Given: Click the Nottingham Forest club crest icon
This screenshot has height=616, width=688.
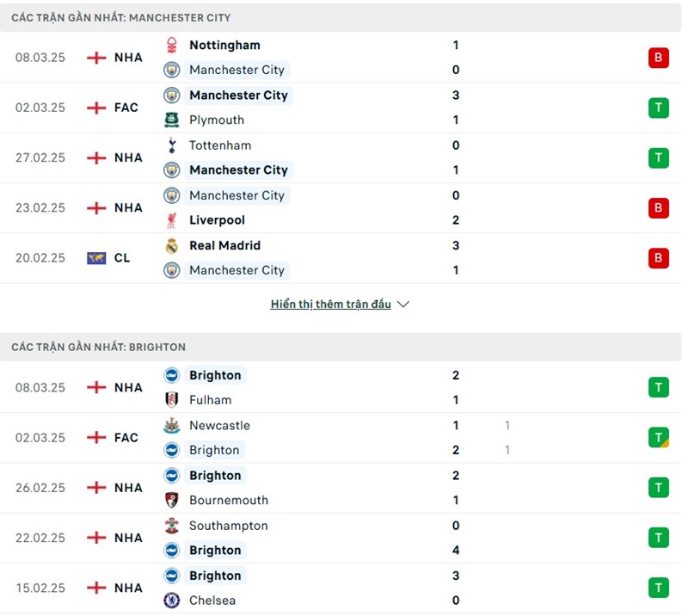Looking at the screenshot, I should [172, 45].
